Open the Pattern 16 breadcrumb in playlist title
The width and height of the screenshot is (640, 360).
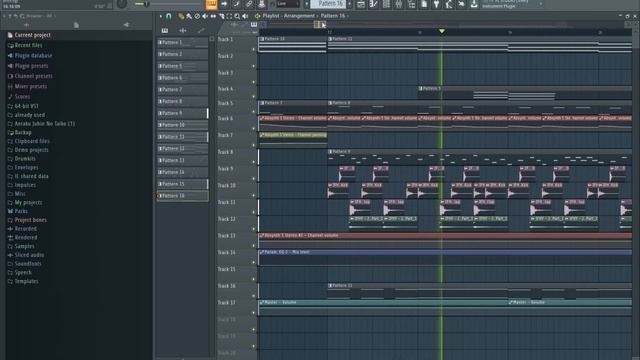click(333, 16)
